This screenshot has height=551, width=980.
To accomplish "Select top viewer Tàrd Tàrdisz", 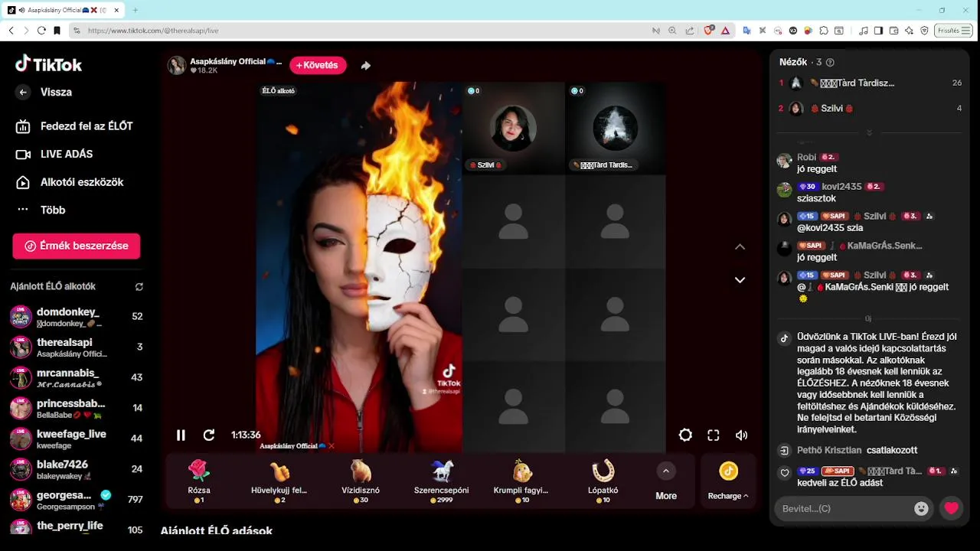I will point(869,83).
